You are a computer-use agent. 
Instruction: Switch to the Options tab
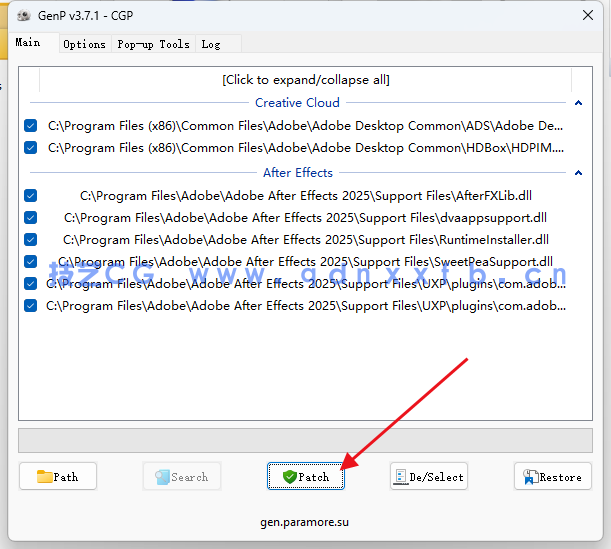point(84,44)
